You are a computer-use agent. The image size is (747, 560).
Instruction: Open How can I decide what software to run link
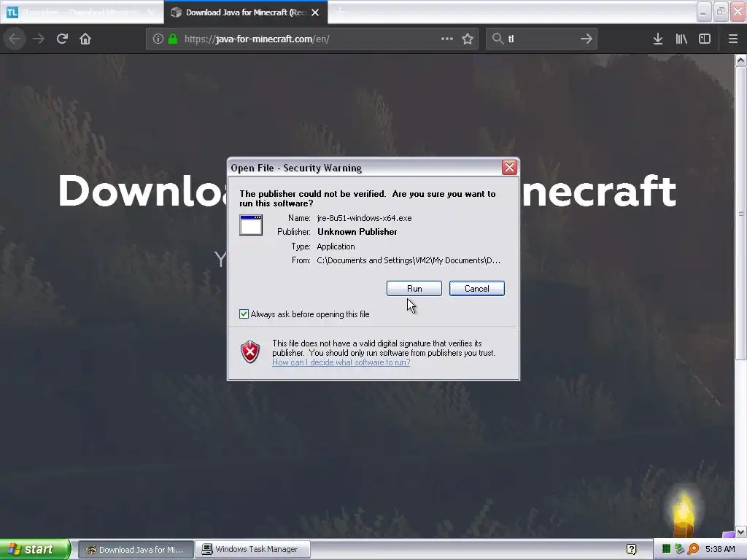pyautogui.click(x=341, y=362)
